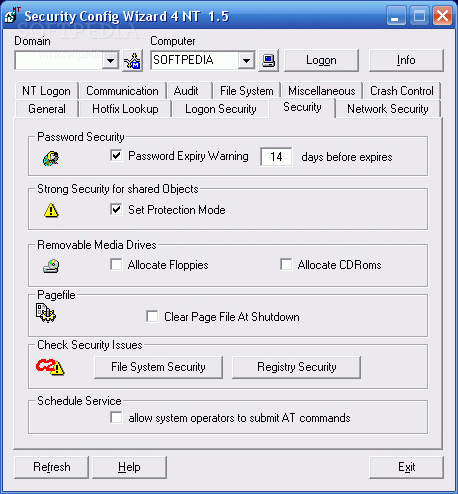The width and height of the screenshot is (458, 494).
Task: Click the application icon in title bar
Action: 12,15
